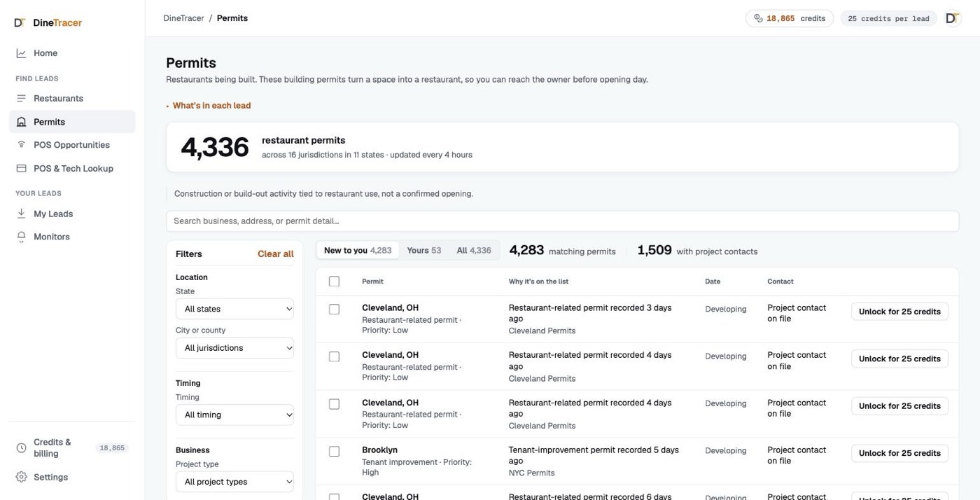980x500 pixels.
Task: Check the second Cleveland permit recorded 4 days ago
Action: click(334, 404)
